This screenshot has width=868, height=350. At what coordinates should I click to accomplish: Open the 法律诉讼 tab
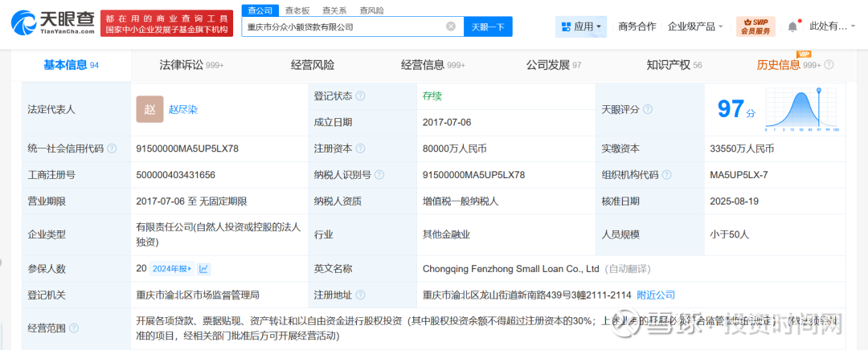pos(191,65)
